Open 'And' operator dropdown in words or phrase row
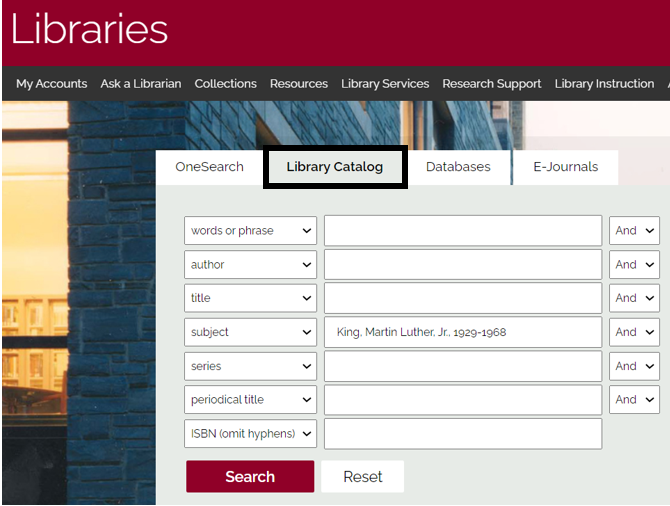This screenshot has height=506, width=670. [635, 230]
